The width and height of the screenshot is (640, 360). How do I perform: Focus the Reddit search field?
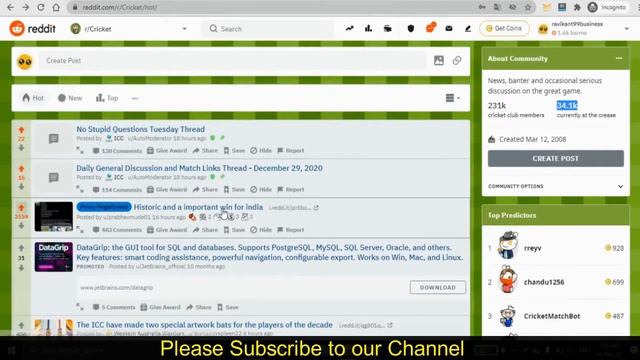[x=267, y=29]
